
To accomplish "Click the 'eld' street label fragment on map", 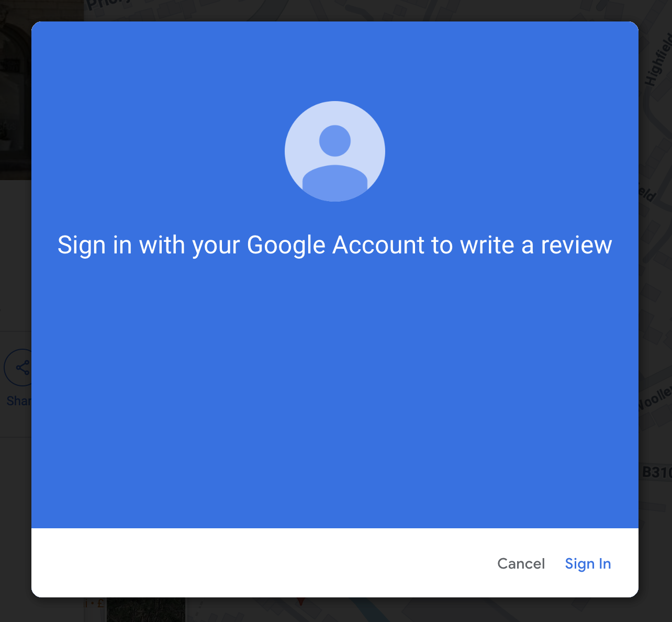I will (x=647, y=193).
